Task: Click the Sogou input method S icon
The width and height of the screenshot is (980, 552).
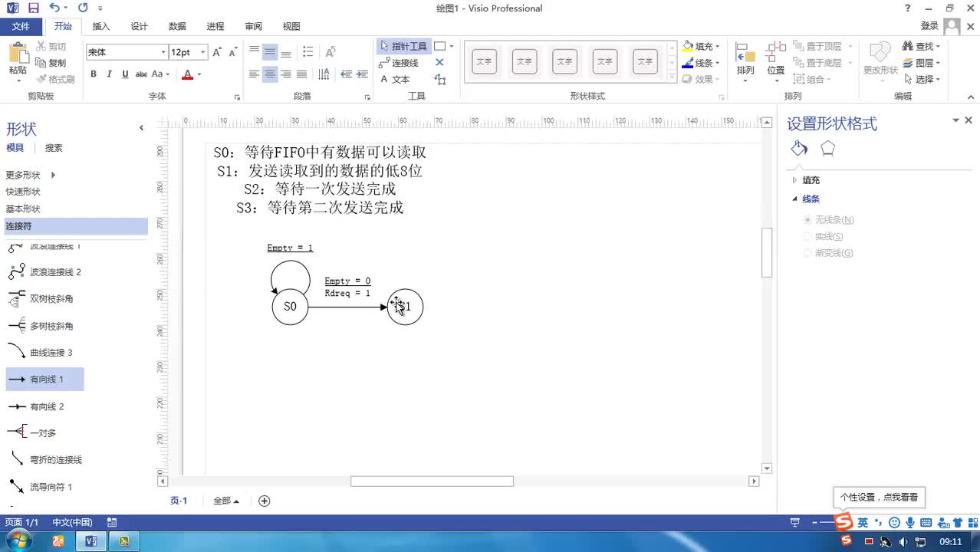Action: tap(844, 522)
